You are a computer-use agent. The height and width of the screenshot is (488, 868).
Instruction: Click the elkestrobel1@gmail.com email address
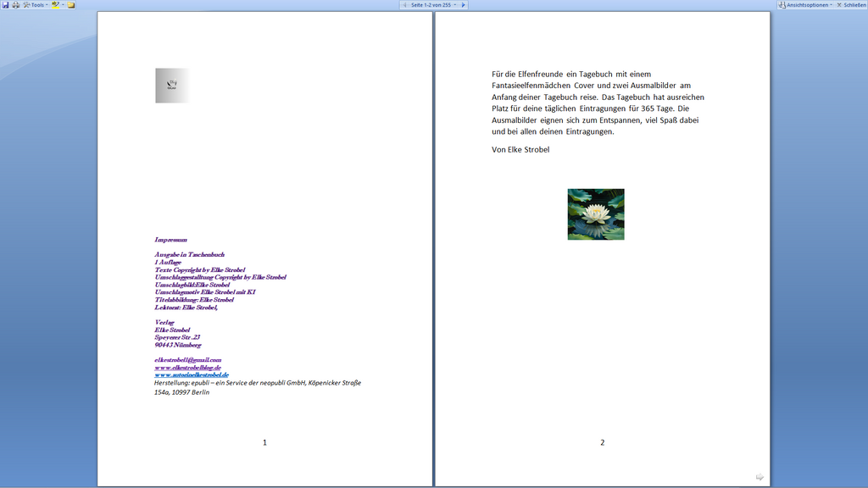point(187,359)
